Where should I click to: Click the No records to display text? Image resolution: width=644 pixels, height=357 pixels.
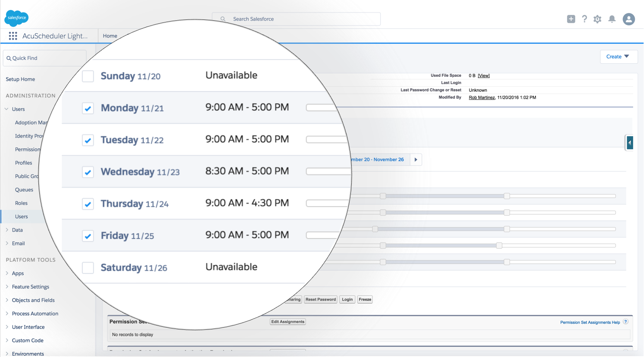pyautogui.click(x=133, y=335)
